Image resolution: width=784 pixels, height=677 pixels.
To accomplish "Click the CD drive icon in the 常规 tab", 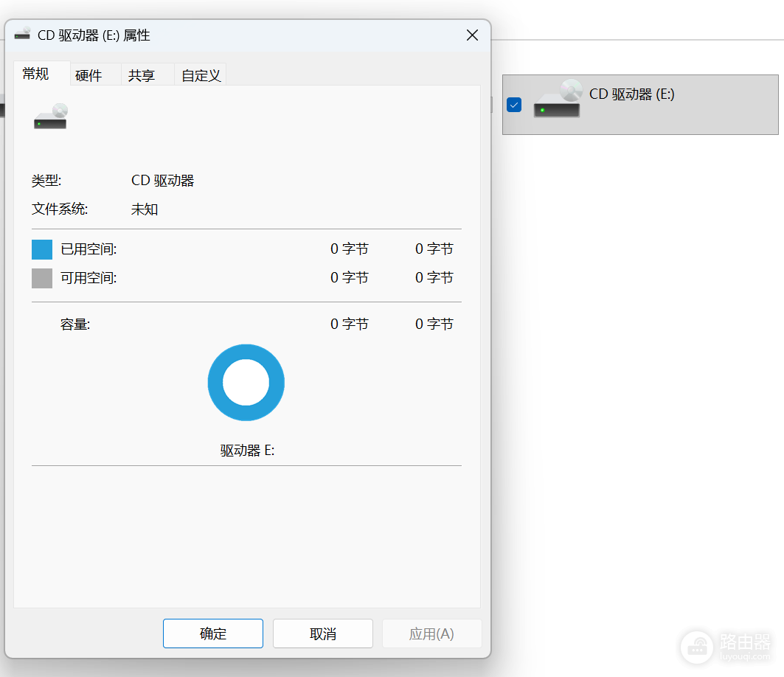I will coord(50,116).
